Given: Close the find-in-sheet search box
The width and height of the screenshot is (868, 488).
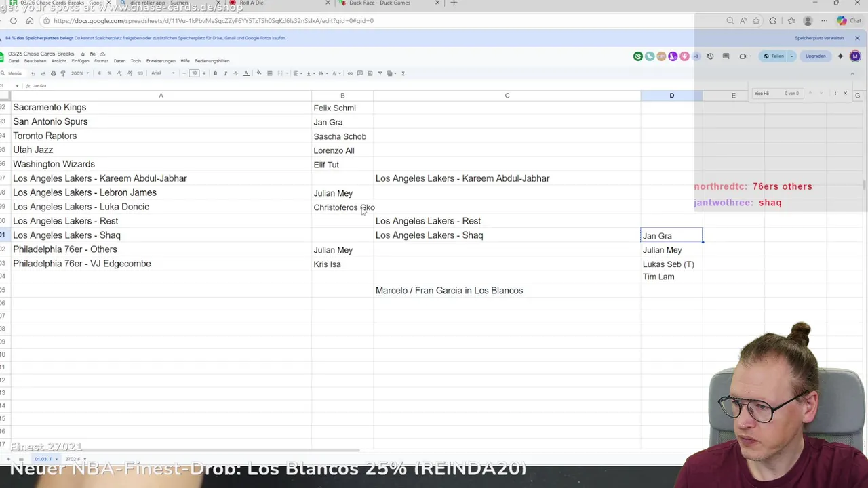Looking at the screenshot, I should pyautogui.click(x=845, y=93).
